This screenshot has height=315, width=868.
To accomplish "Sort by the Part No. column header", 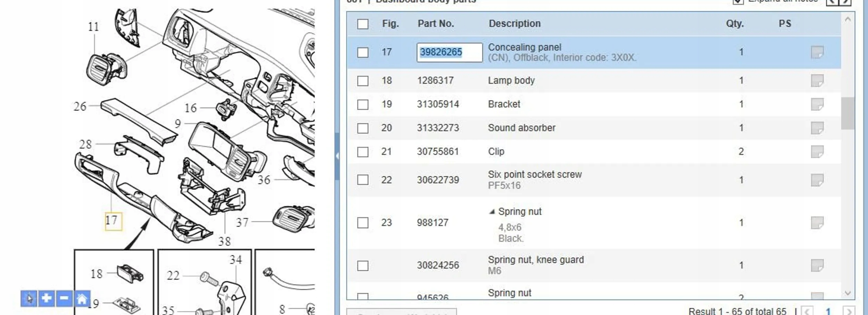I will click(x=436, y=24).
